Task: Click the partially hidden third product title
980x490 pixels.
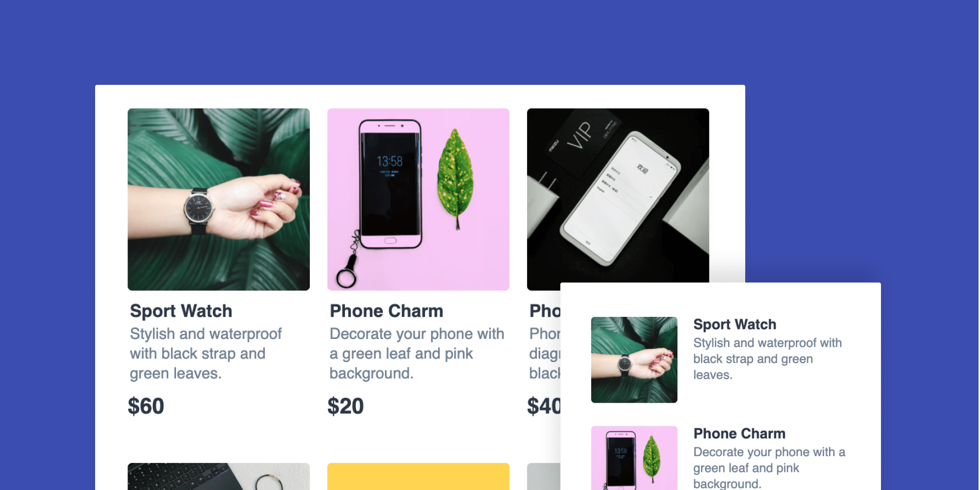Action: pos(545,311)
